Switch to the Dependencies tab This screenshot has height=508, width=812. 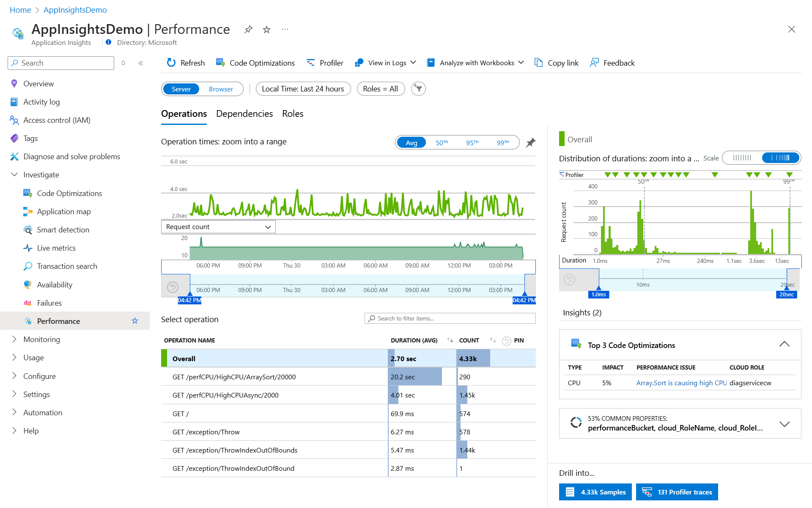click(x=244, y=114)
